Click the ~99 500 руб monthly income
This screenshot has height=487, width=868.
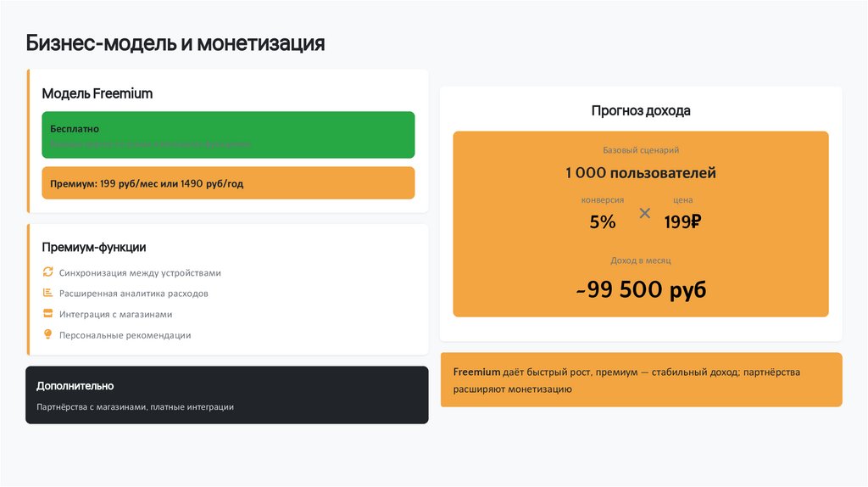point(641,289)
